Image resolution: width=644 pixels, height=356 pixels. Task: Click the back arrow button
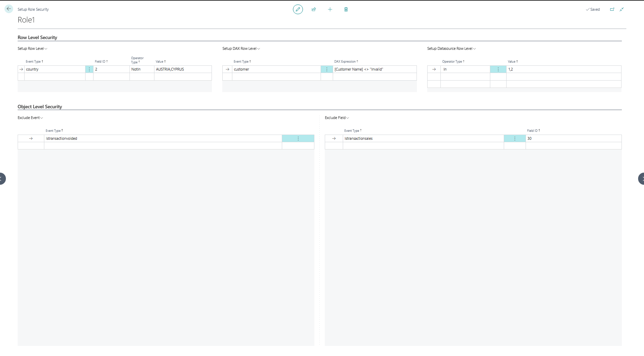[9, 9]
